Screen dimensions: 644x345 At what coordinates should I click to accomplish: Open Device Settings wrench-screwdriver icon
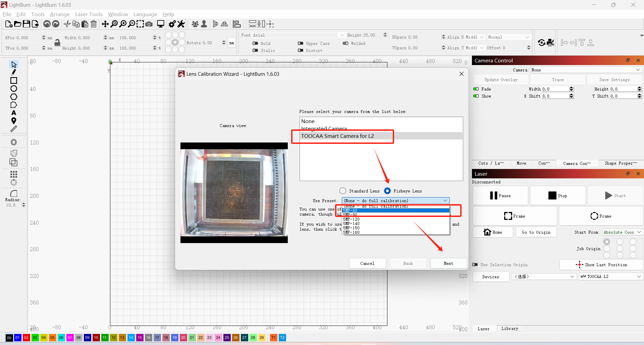181,24
